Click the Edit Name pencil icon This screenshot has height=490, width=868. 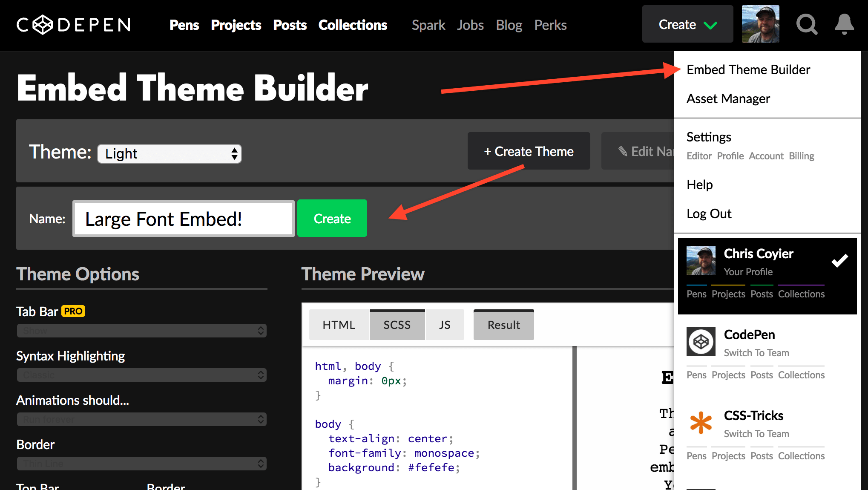[x=623, y=151]
